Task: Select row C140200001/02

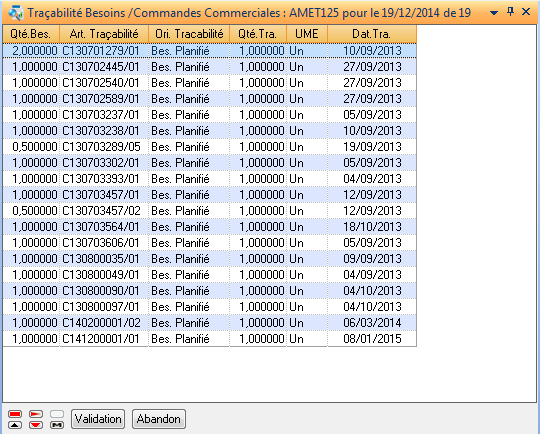Action: [209, 323]
